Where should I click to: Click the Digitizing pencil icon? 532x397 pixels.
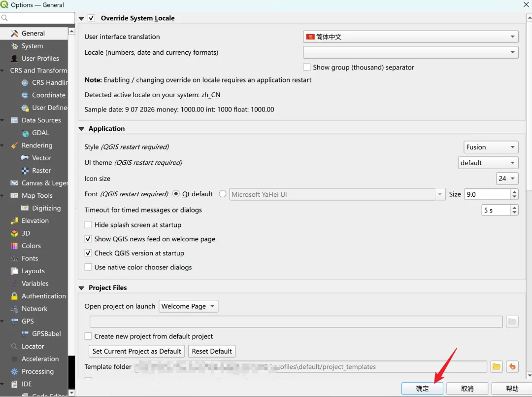click(25, 208)
